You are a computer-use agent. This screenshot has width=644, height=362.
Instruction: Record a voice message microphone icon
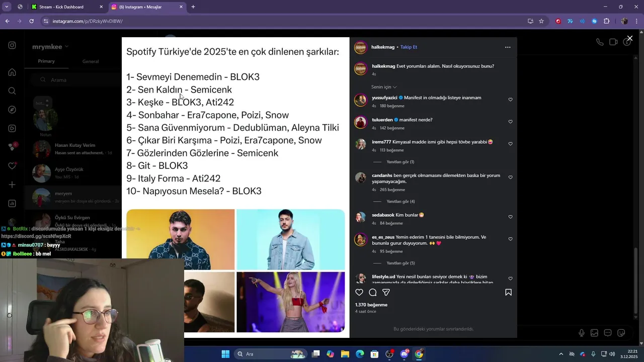(x=582, y=333)
